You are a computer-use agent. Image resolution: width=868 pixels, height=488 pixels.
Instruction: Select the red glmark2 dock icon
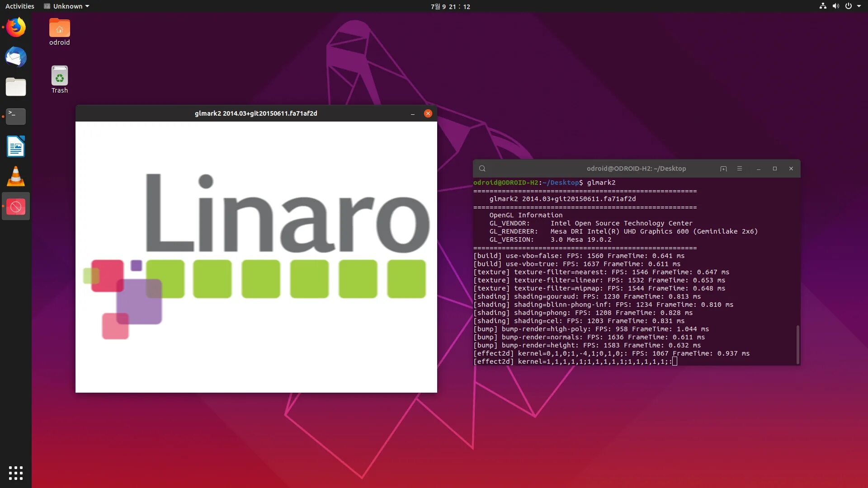click(16, 206)
